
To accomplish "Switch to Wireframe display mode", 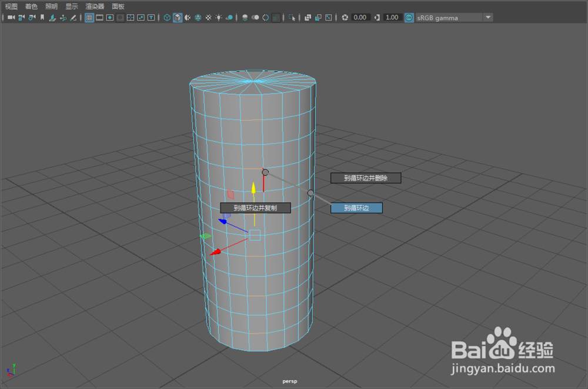I will [167, 18].
